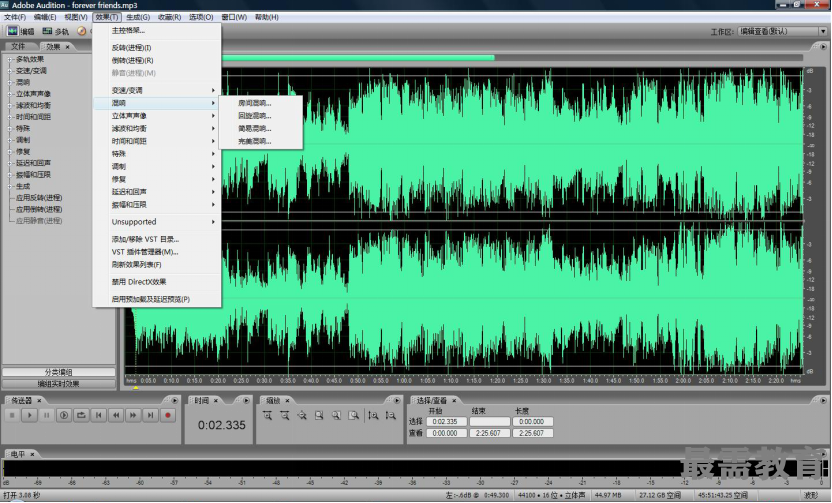Open the 生成(G) menu
Viewport: 832px width, 503px height.
[x=138, y=18]
